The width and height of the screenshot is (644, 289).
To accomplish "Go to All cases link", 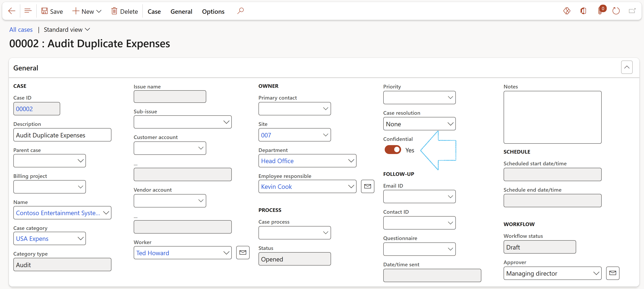I will 21,30.
